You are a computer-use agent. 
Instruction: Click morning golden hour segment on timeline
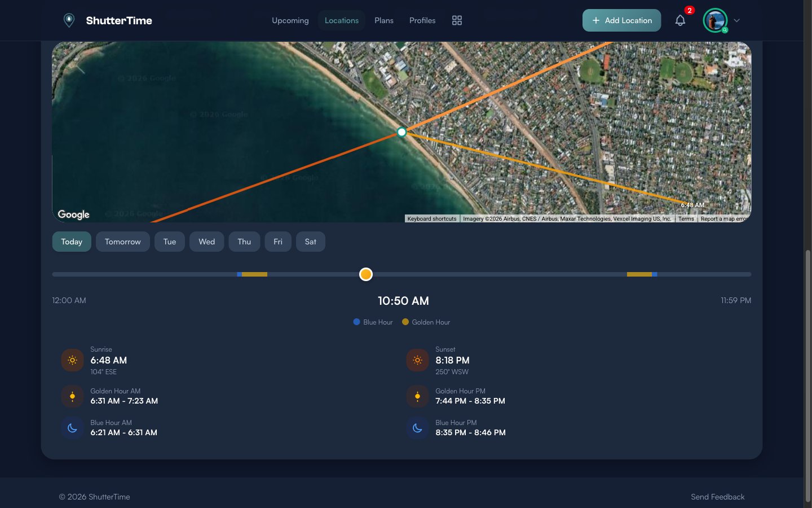tap(254, 274)
